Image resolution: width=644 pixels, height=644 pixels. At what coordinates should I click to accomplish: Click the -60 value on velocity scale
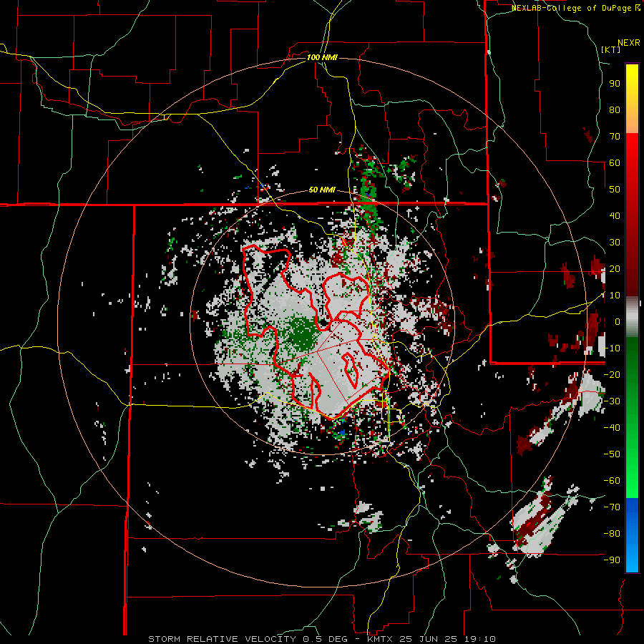[x=612, y=481]
